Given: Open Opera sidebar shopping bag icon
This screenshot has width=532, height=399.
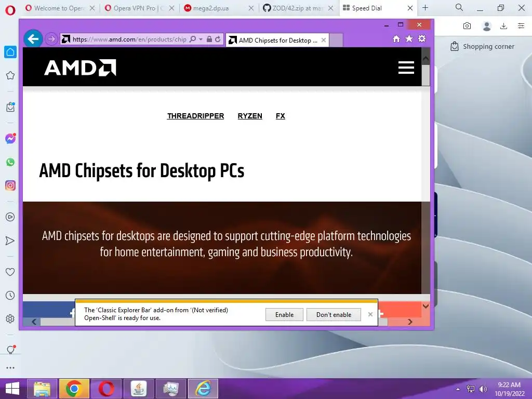Looking at the screenshot, I should pos(10,107).
